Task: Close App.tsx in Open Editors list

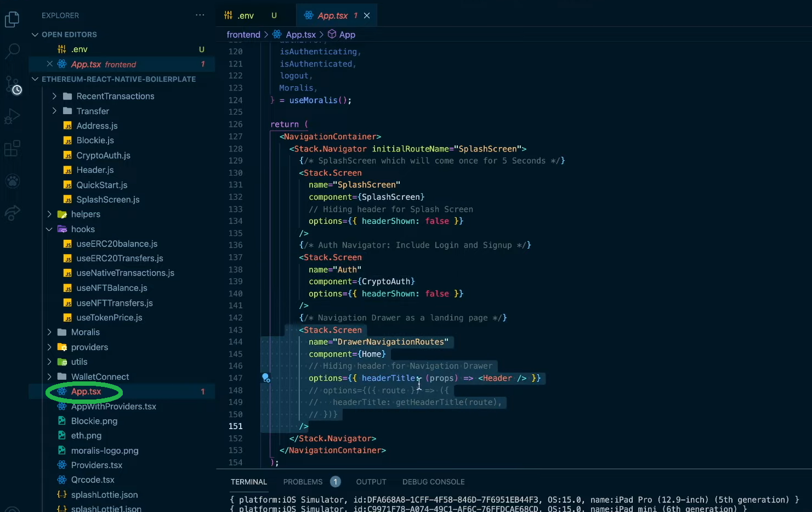Action: (x=49, y=64)
